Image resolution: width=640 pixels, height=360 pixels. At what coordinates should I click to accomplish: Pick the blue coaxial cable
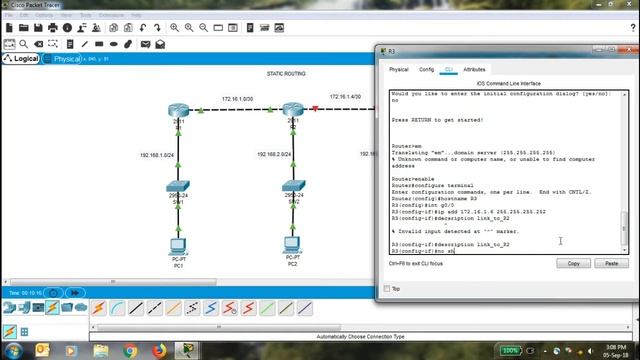[x=211, y=308]
